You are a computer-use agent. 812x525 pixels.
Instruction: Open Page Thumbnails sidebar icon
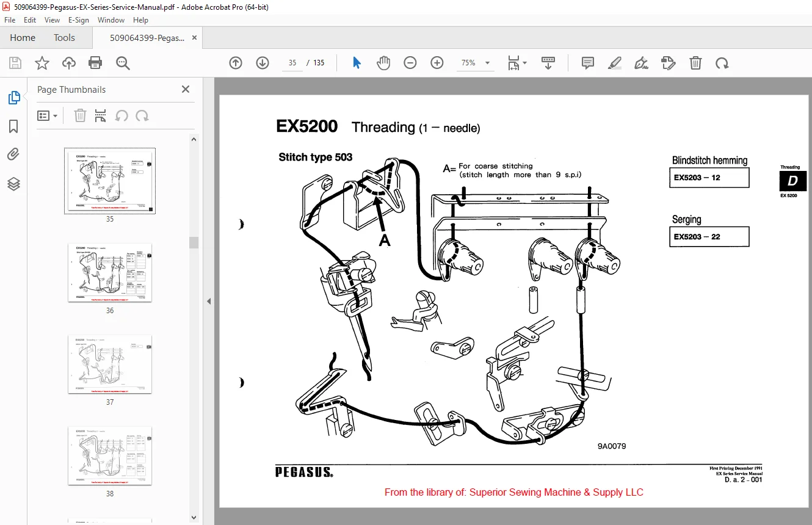point(13,98)
